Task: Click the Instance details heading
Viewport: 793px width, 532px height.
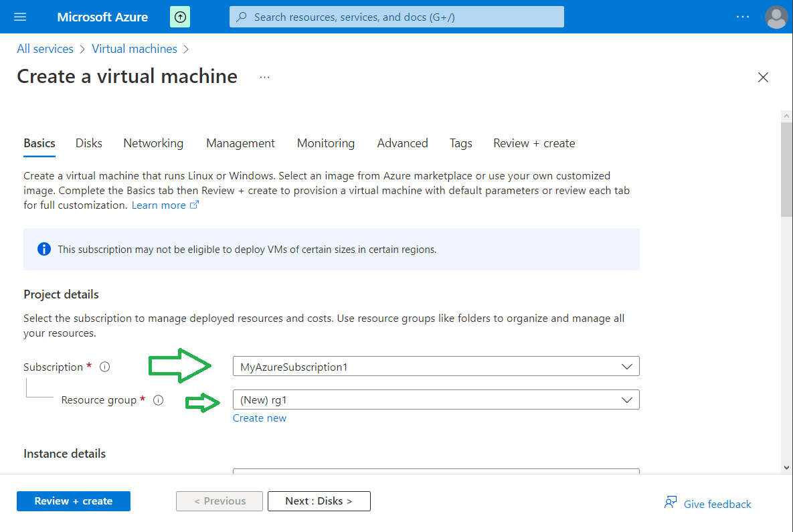Action: [65, 454]
